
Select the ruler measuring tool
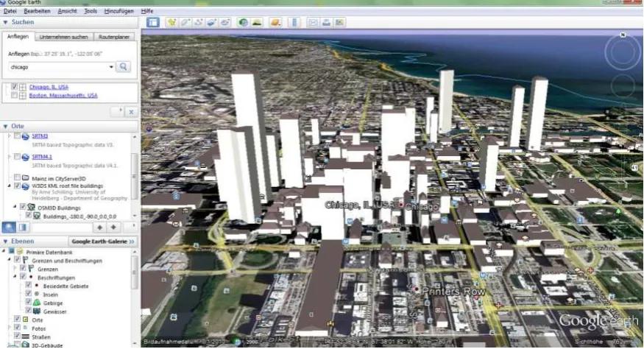pos(294,23)
